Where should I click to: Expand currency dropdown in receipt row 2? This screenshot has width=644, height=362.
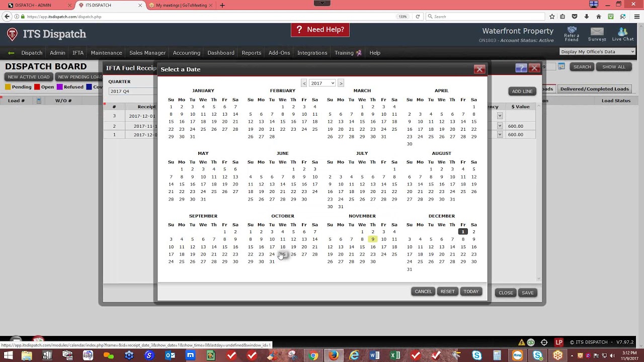tap(500, 126)
